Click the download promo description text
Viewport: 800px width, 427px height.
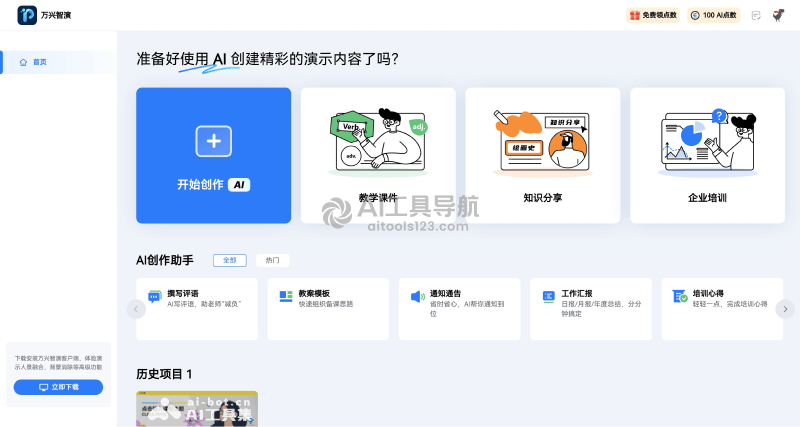pos(58,363)
